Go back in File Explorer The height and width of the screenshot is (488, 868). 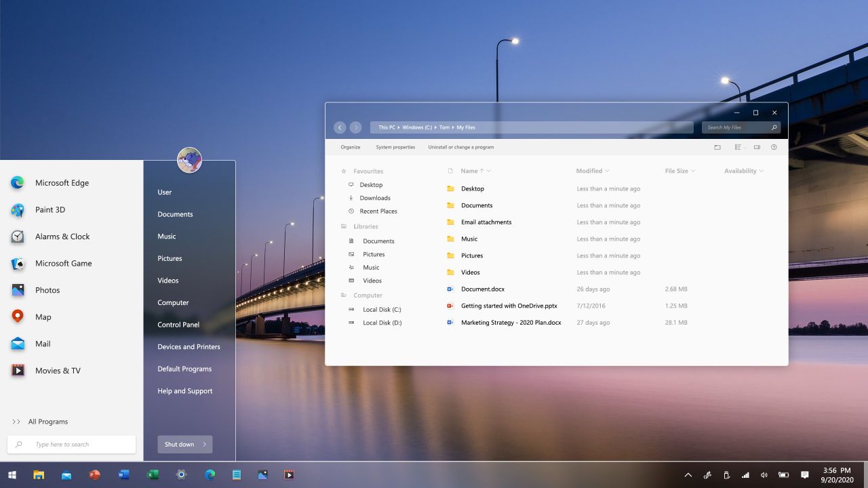[340, 127]
